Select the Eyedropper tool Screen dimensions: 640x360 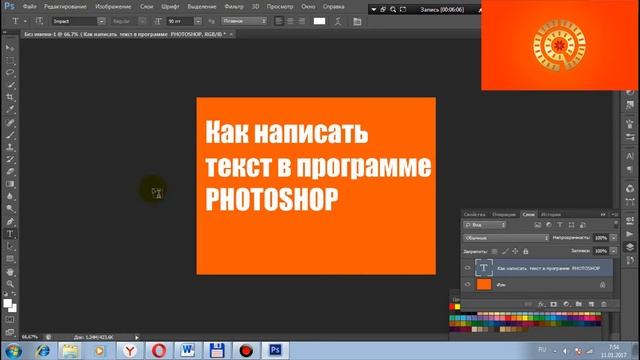click(10, 109)
